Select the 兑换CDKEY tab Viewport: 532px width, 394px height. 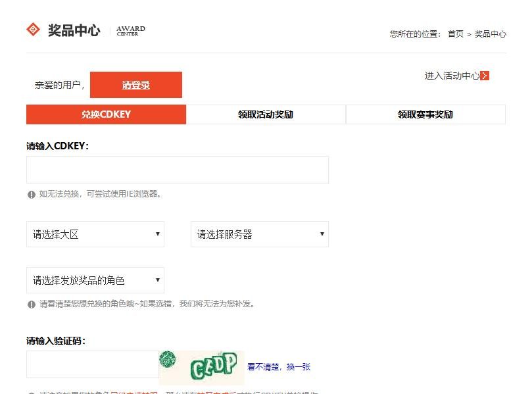click(107, 114)
